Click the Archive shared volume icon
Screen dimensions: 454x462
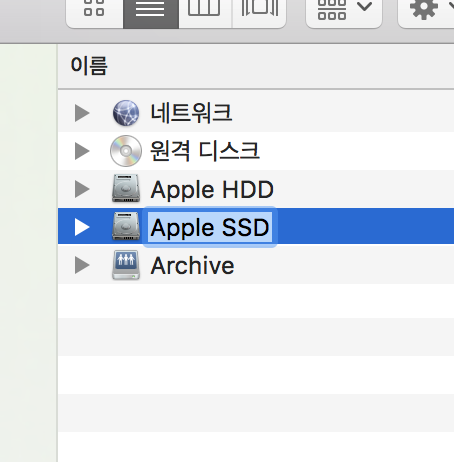pyautogui.click(x=126, y=265)
